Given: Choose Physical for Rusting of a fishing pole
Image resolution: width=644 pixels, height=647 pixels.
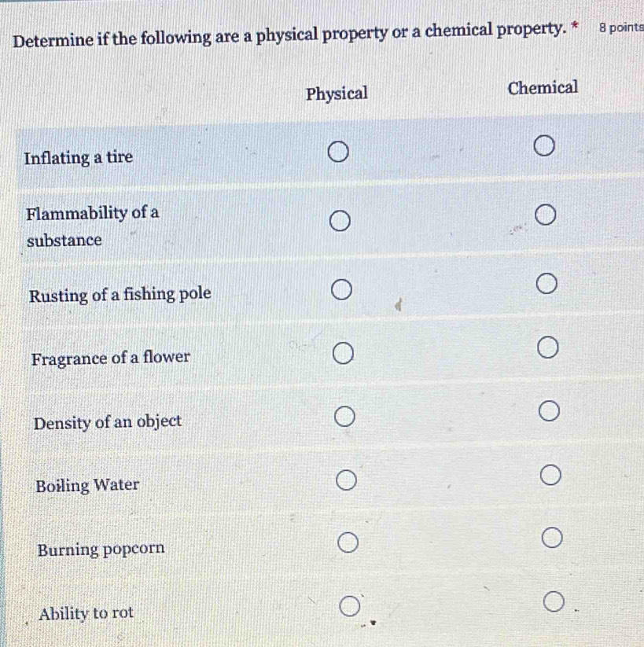Looking at the screenshot, I should tap(340, 292).
